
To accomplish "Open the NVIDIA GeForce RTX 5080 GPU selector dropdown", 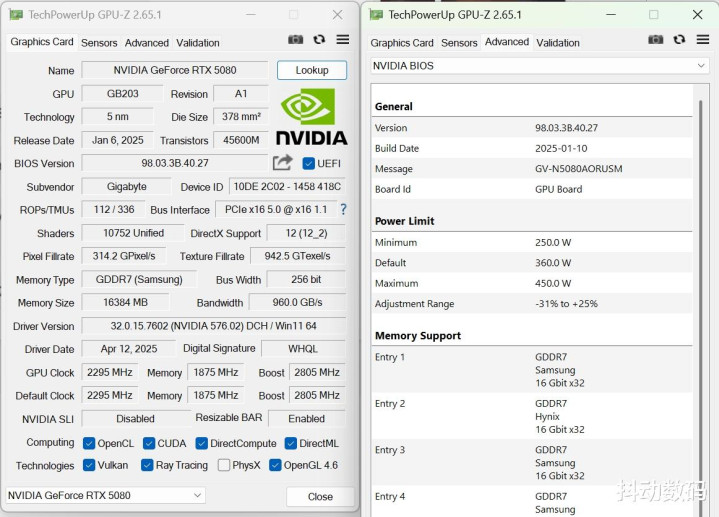I will (105, 495).
